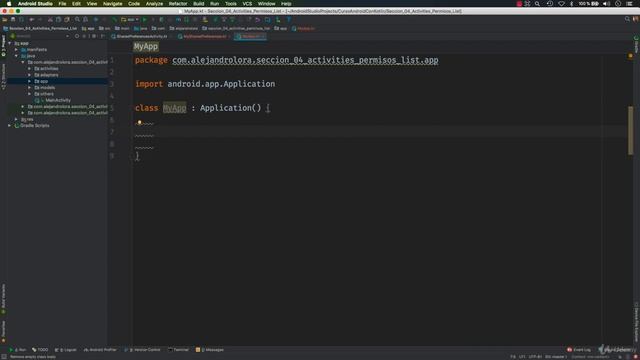Expand the models package
Image resolution: width=640 pixels, height=360 pixels.
click(29, 87)
